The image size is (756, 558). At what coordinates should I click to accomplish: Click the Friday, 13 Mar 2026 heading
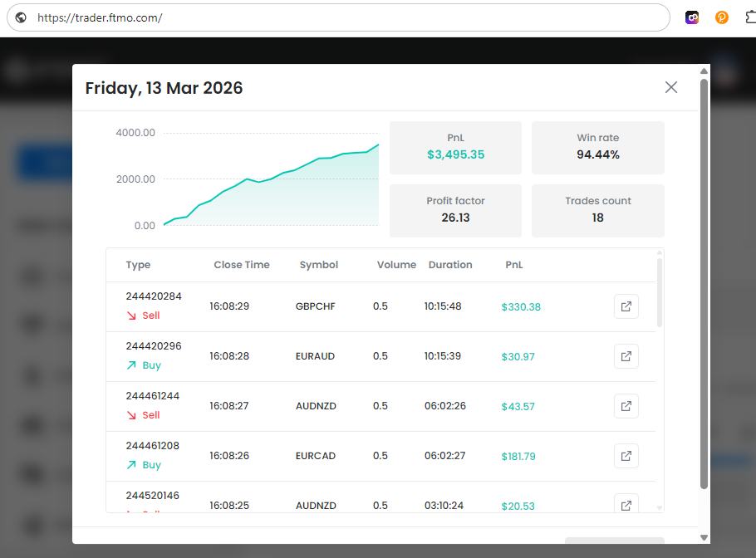[164, 88]
